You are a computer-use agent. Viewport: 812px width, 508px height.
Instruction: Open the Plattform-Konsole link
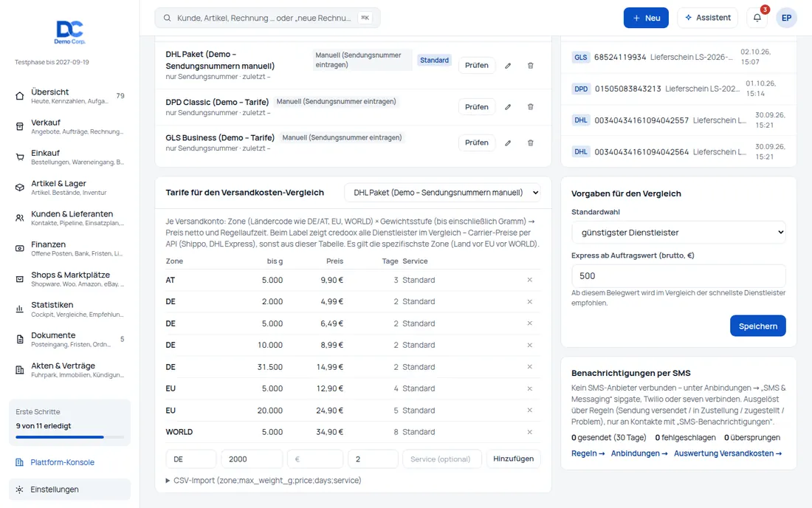click(62, 462)
